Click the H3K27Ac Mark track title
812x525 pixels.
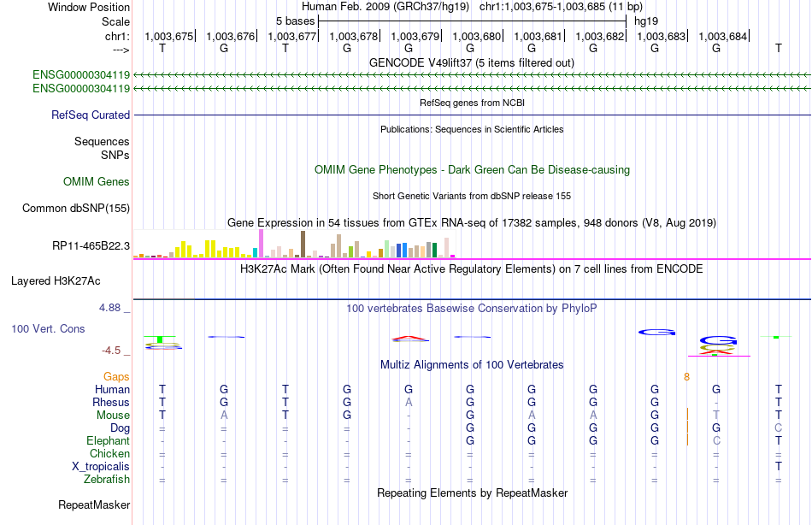[472, 269]
